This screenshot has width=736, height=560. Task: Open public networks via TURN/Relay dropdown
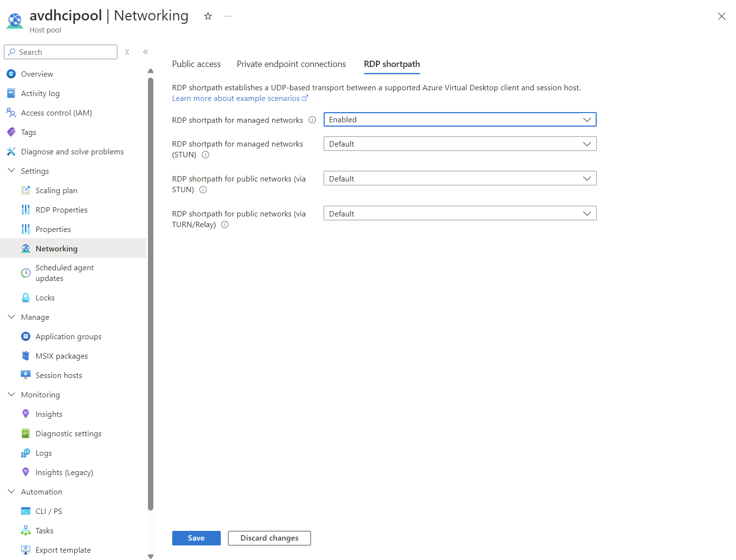tap(460, 214)
